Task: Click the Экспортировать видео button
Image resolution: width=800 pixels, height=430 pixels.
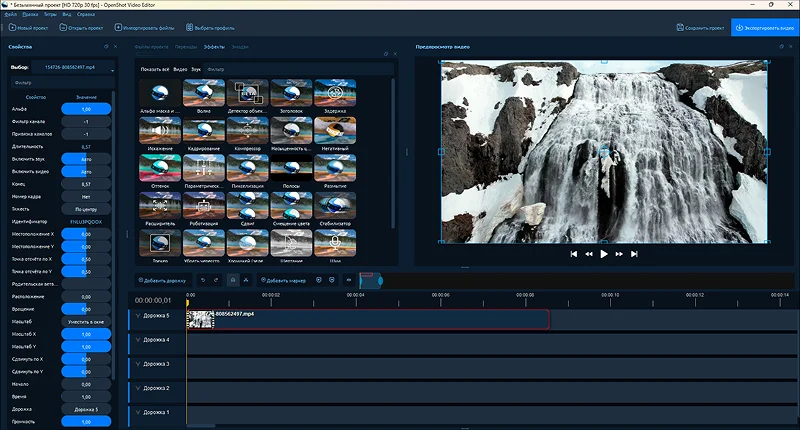Action: pyautogui.click(x=764, y=28)
